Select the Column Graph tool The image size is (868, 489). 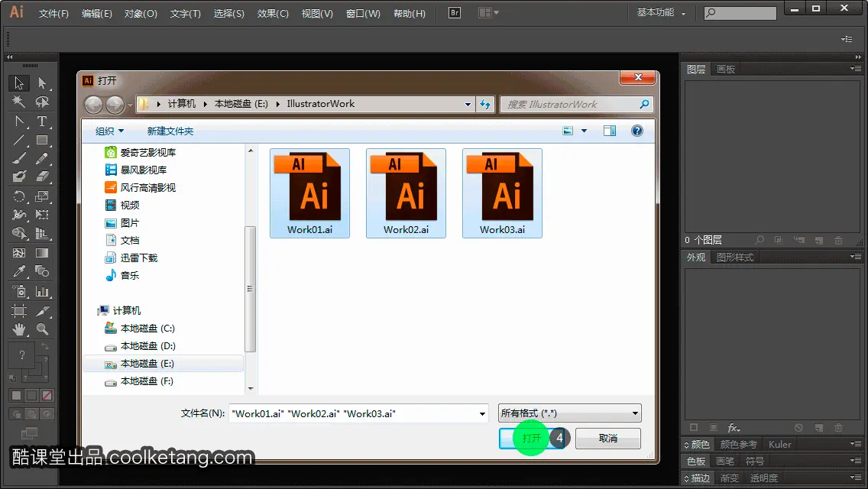tap(42, 290)
